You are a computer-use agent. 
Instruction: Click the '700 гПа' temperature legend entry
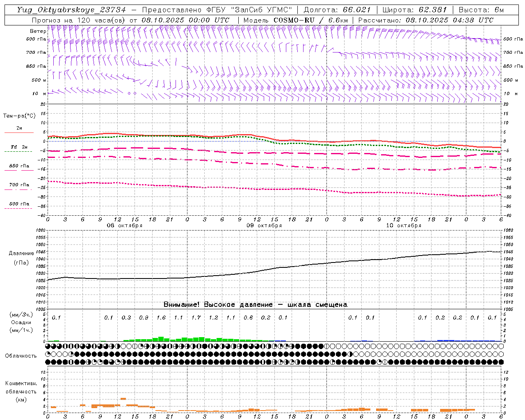tap(19, 185)
